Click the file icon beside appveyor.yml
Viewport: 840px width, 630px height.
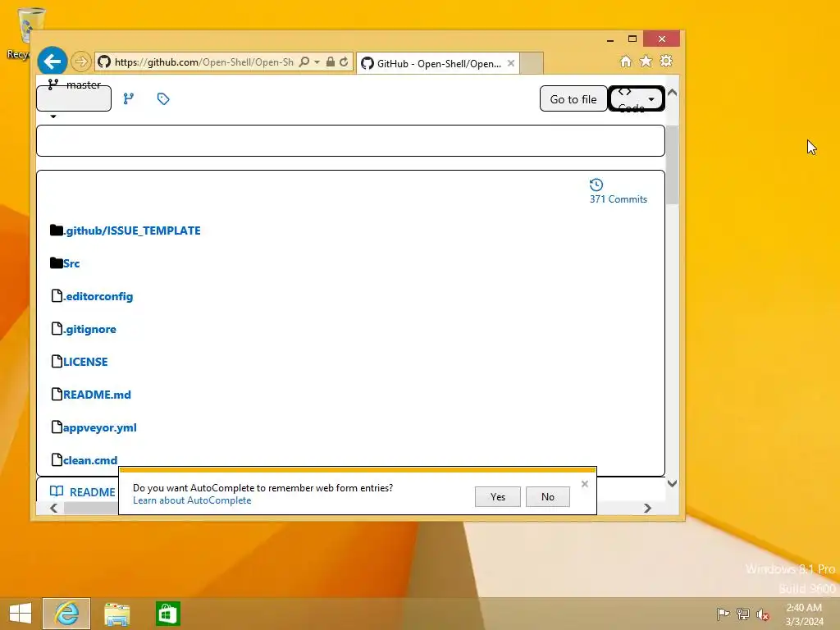(x=57, y=427)
